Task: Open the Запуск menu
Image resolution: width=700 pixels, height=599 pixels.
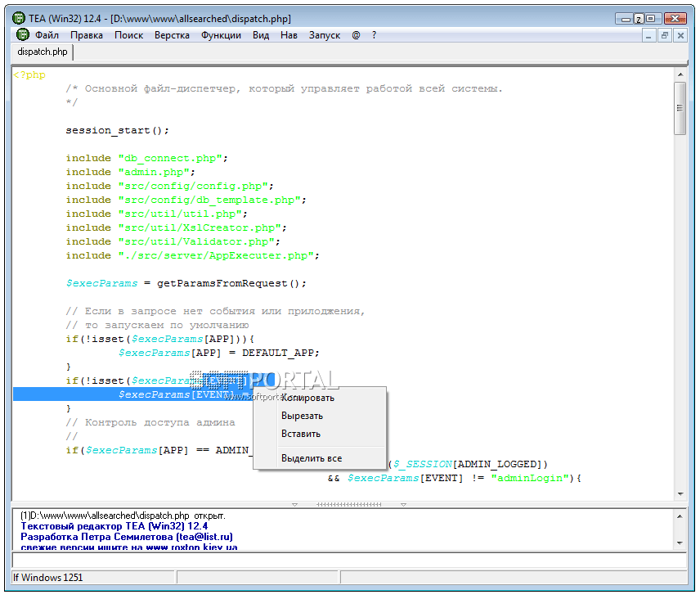Action: [x=325, y=35]
